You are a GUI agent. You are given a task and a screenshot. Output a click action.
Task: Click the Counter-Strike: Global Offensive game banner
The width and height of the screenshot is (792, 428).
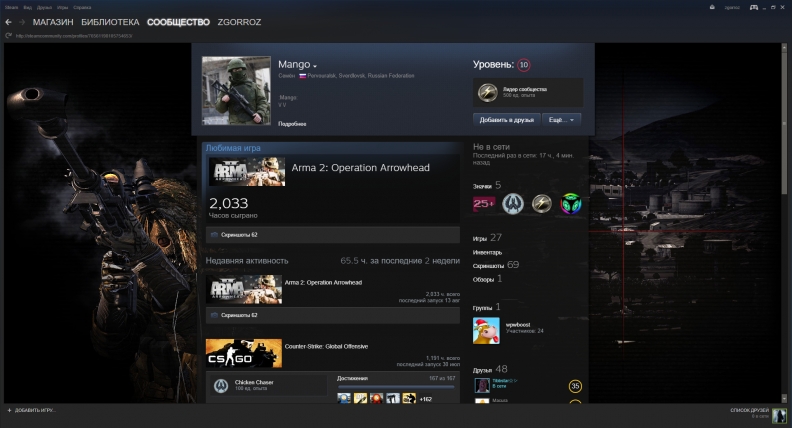click(243, 354)
